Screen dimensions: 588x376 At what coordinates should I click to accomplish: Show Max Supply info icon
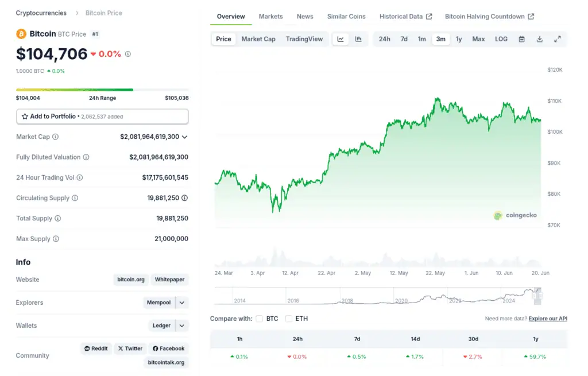pyautogui.click(x=56, y=239)
